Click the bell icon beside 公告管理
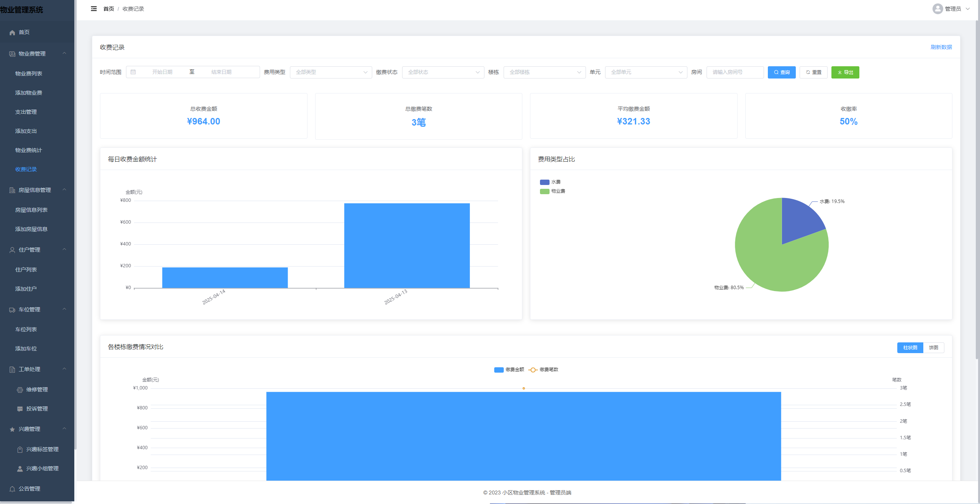 tap(12, 489)
